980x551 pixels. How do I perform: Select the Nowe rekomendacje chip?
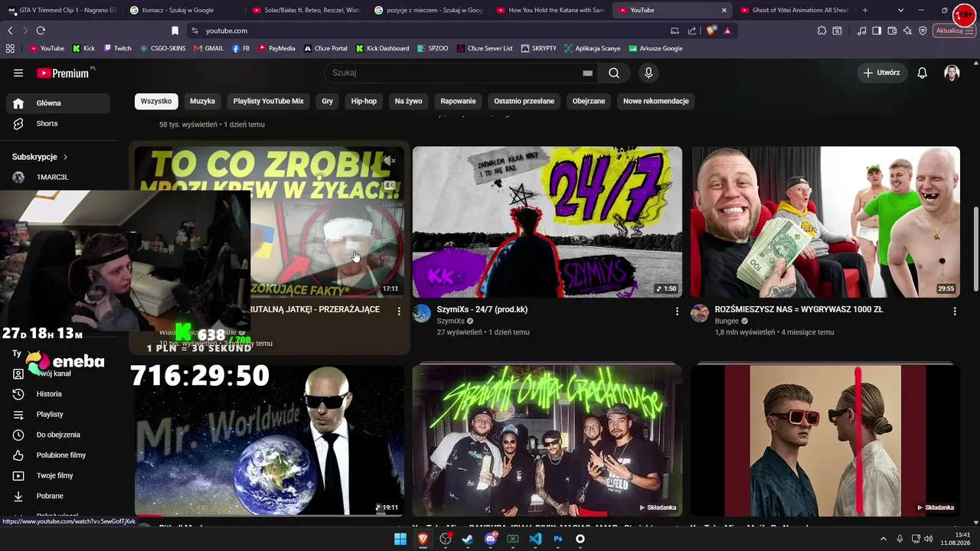656,101
